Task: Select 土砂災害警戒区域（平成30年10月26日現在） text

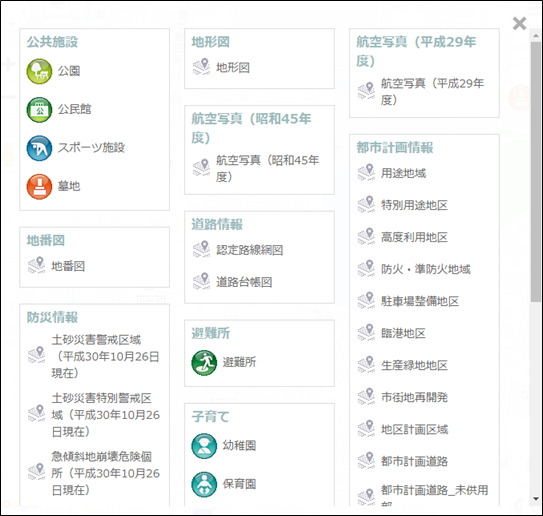Action: coord(105,356)
